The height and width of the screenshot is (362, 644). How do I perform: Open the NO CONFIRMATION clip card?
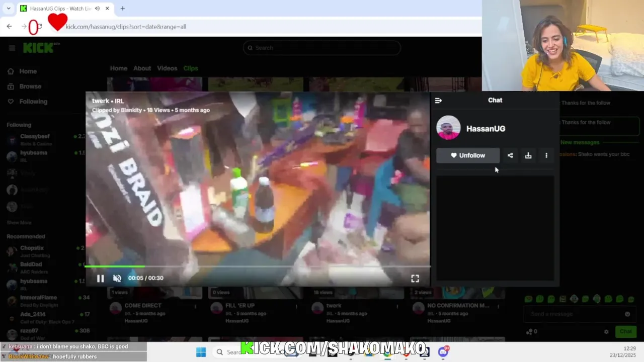pyautogui.click(x=458, y=306)
